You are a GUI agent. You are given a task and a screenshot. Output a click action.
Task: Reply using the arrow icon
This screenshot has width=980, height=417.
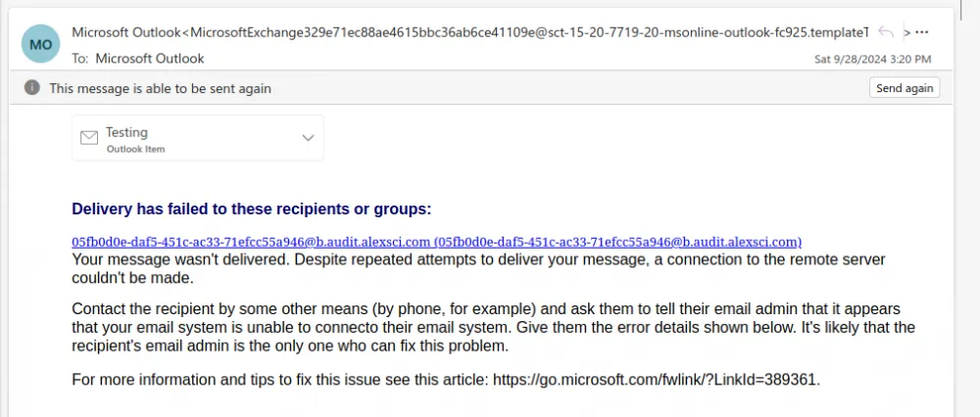coord(886,31)
